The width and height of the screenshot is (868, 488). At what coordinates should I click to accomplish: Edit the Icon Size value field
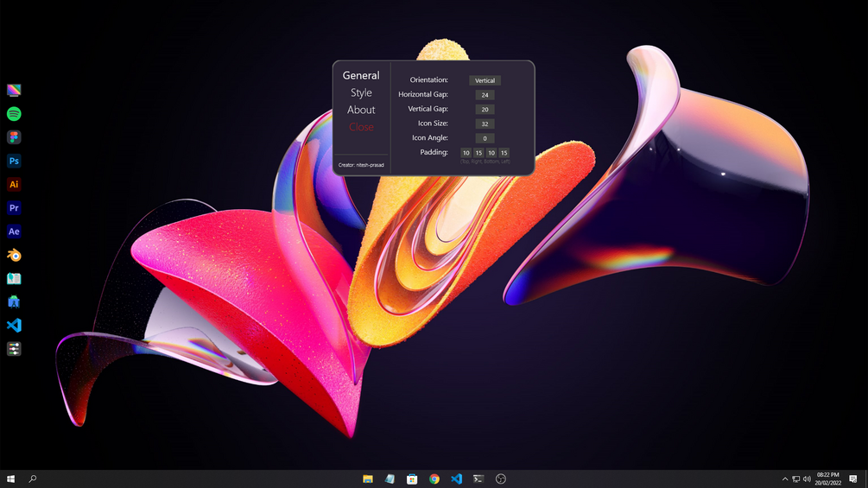tap(485, 124)
